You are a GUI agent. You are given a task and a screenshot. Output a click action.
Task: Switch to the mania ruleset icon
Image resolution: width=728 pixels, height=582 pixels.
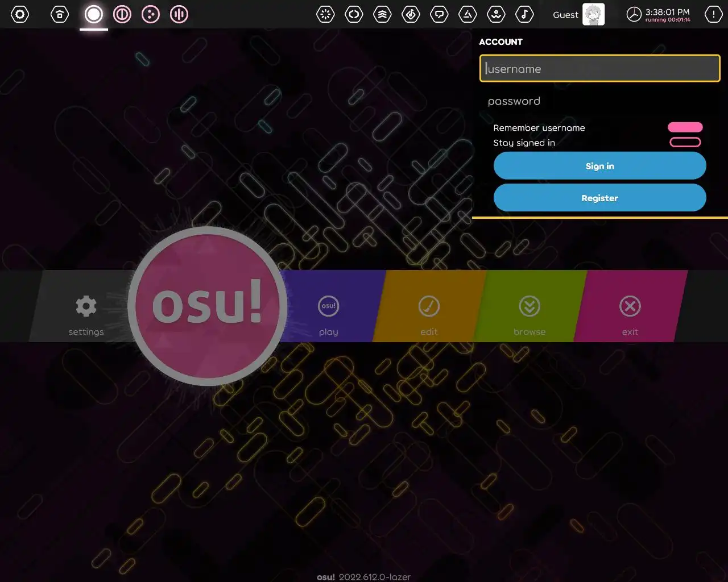[x=179, y=14]
